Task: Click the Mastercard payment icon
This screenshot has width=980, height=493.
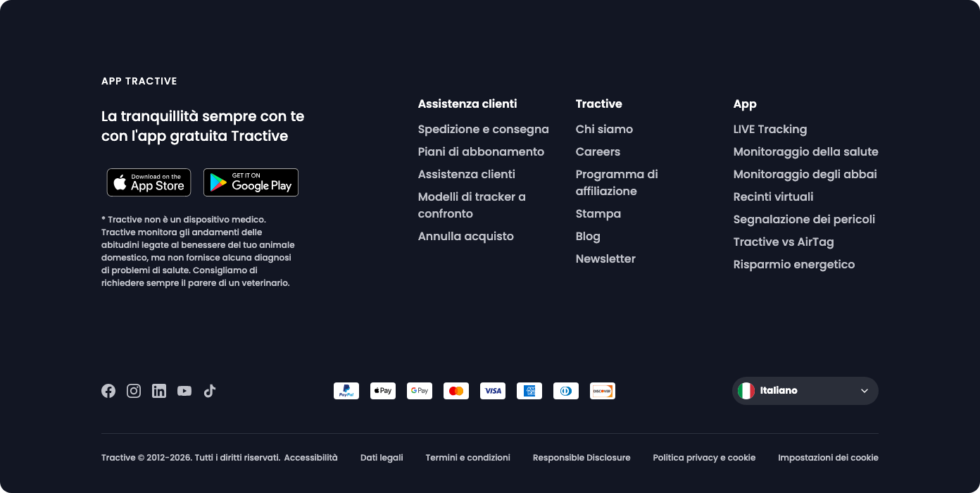Action: click(x=456, y=391)
